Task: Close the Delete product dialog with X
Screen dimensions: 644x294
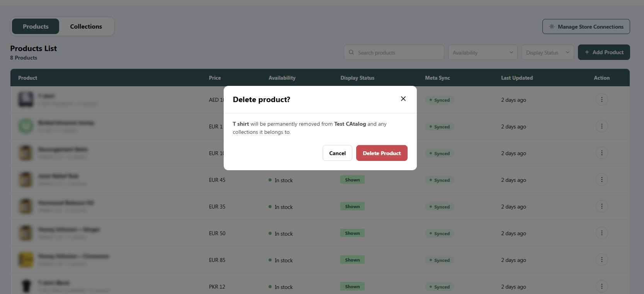Action: point(403,99)
